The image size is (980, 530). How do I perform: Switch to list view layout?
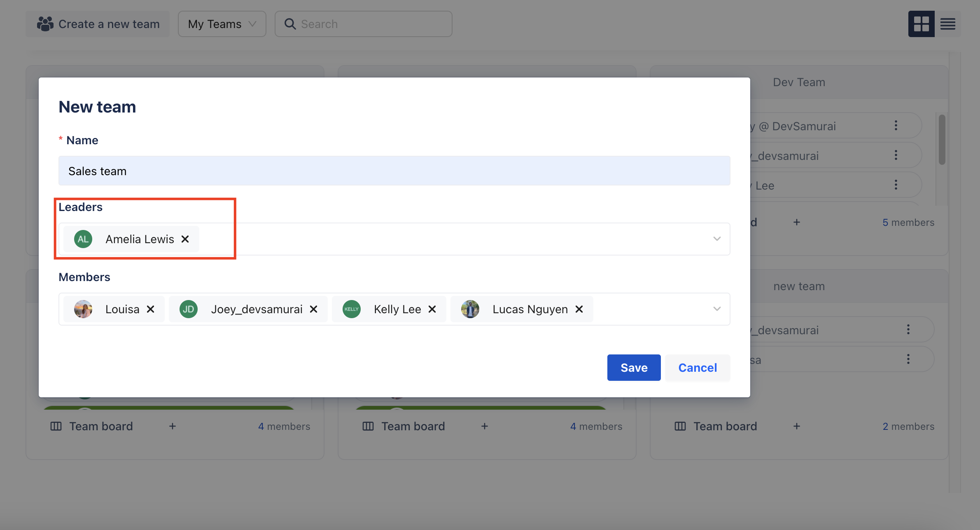[x=947, y=24]
